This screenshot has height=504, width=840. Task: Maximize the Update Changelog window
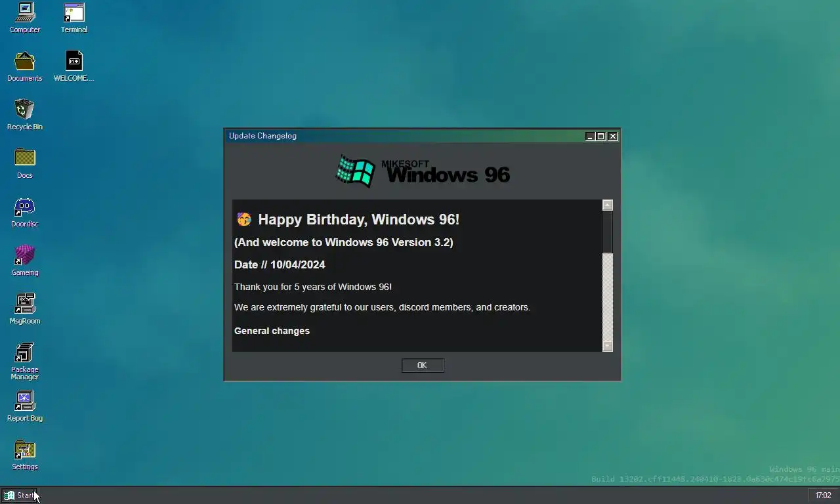click(600, 136)
